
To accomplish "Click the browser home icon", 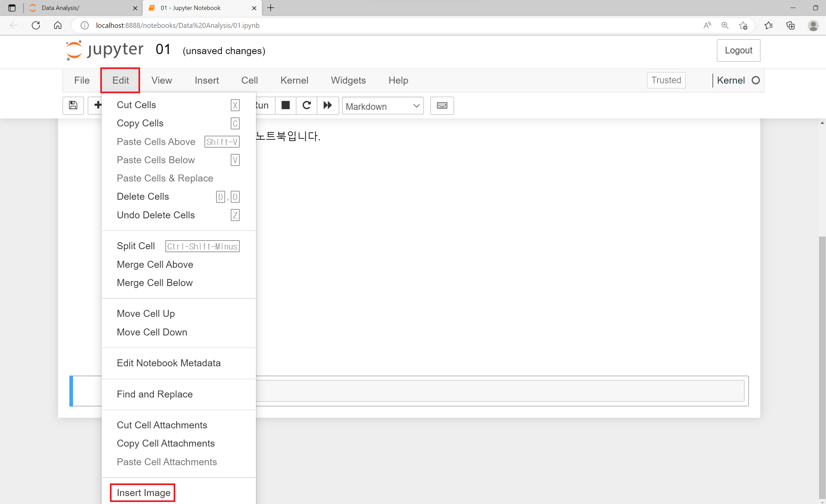I will 58,26.
